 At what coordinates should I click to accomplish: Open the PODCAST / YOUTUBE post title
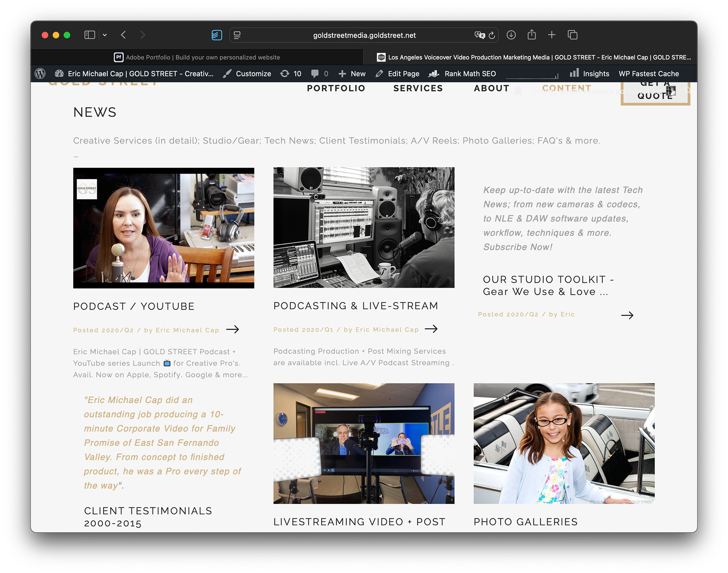coord(134,306)
